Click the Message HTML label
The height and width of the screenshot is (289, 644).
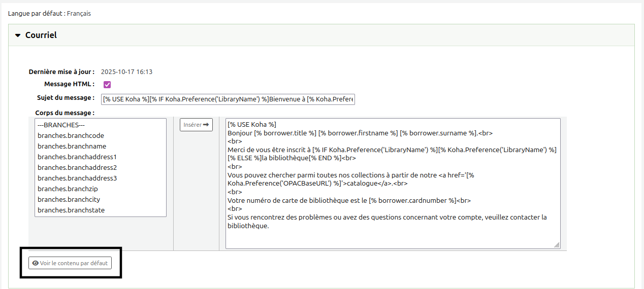(x=69, y=84)
